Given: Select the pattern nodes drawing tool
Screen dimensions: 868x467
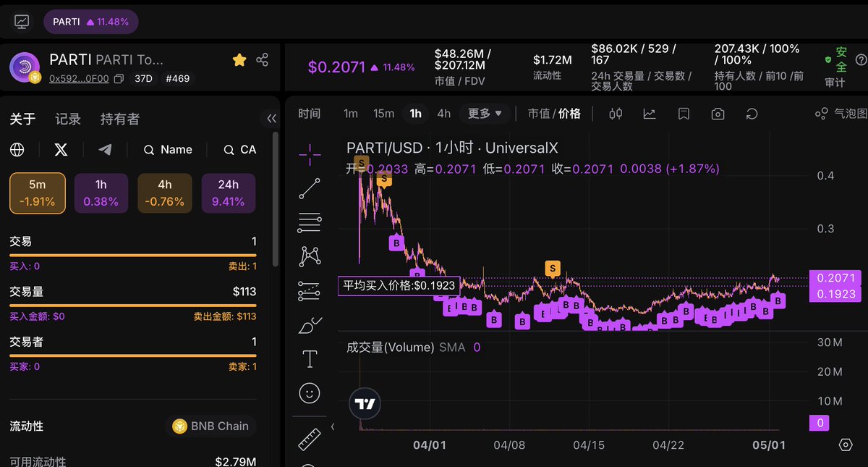Looking at the screenshot, I should tap(310, 256).
